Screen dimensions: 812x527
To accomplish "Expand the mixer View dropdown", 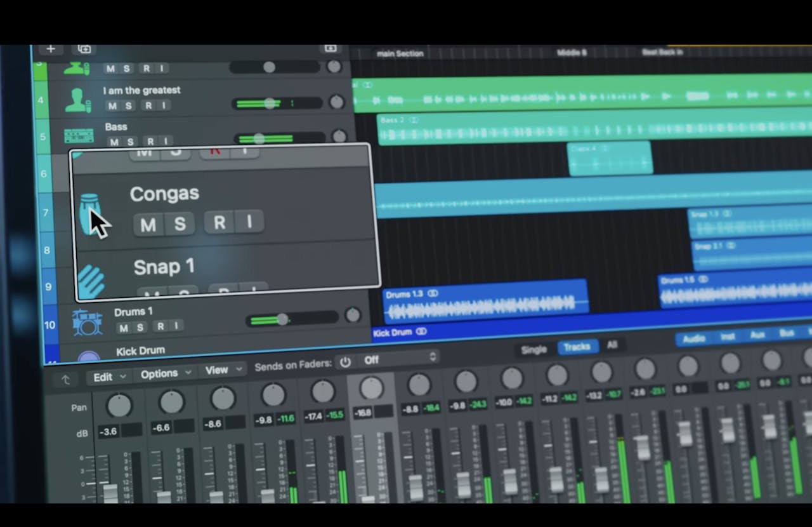I will [223, 370].
